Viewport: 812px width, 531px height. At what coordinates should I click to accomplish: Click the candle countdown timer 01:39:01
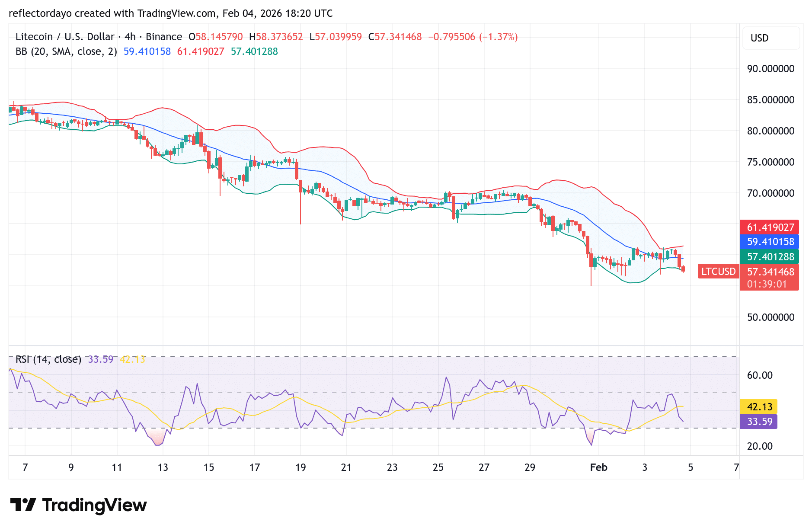770,284
